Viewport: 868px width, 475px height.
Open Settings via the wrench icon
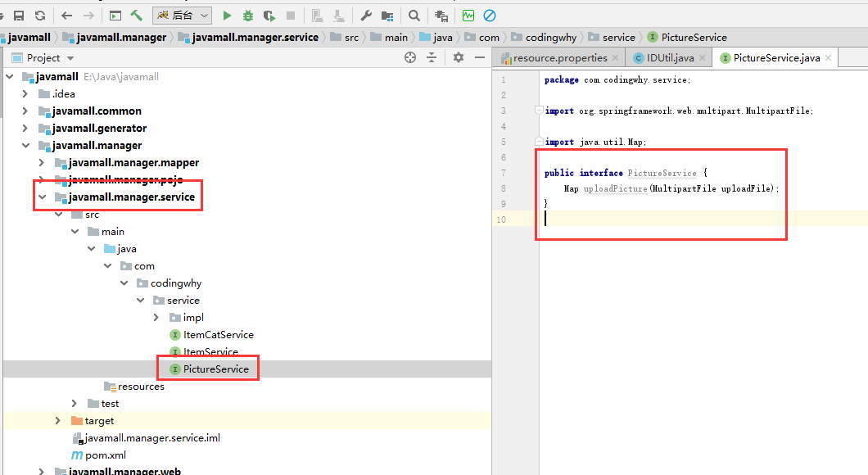pos(366,16)
